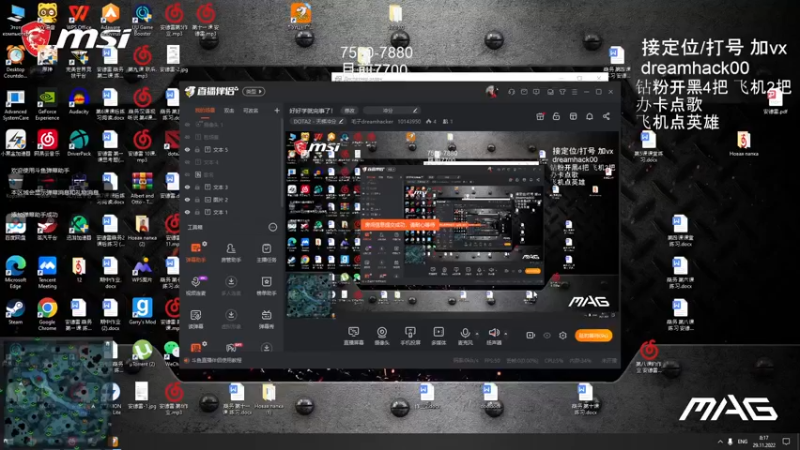Viewport: 800px width, 450px height.
Task: Edit the 冲分 tag field
Action: pyautogui.click(x=393, y=110)
